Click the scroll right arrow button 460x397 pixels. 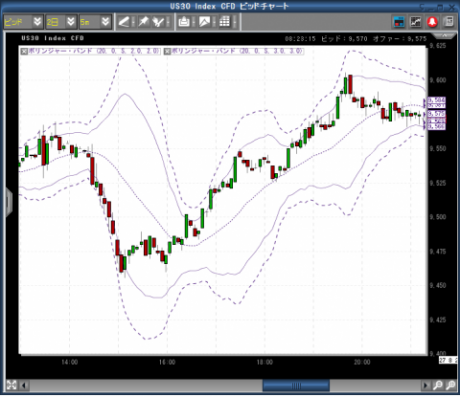click(x=426, y=386)
